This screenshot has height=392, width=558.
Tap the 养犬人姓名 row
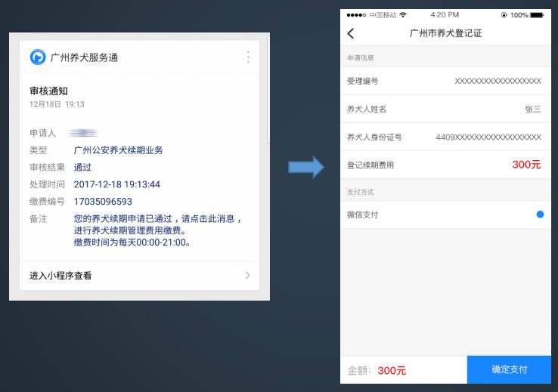click(445, 109)
